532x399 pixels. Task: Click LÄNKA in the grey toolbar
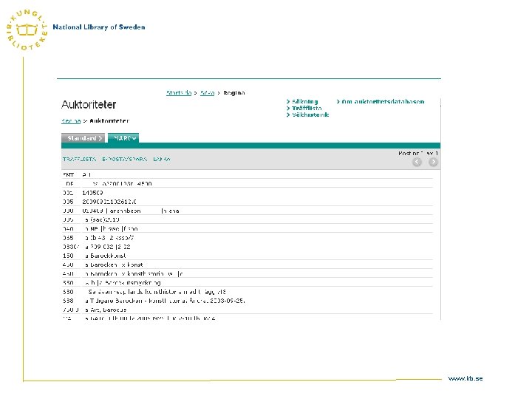coord(162,159)
